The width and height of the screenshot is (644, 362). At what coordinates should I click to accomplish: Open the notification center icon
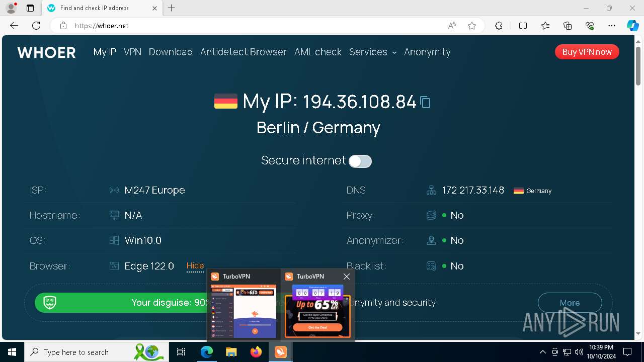click(627, 352)
